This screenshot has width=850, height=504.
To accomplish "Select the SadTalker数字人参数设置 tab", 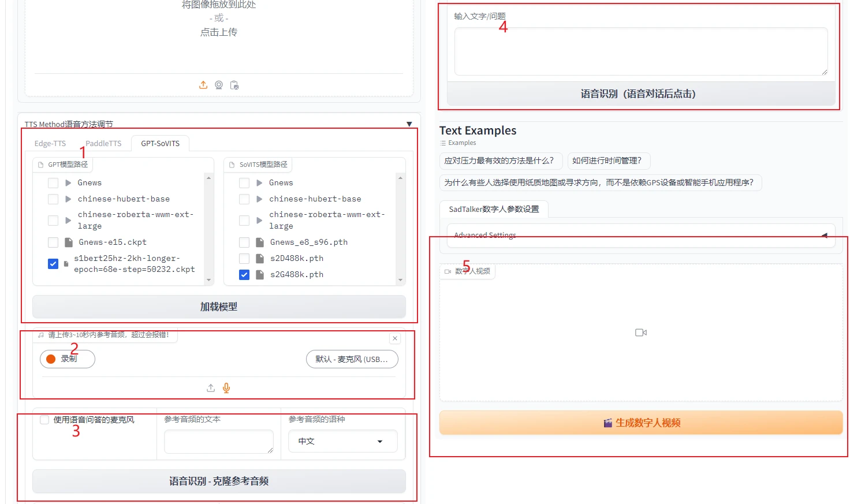I will coord(494,209).
